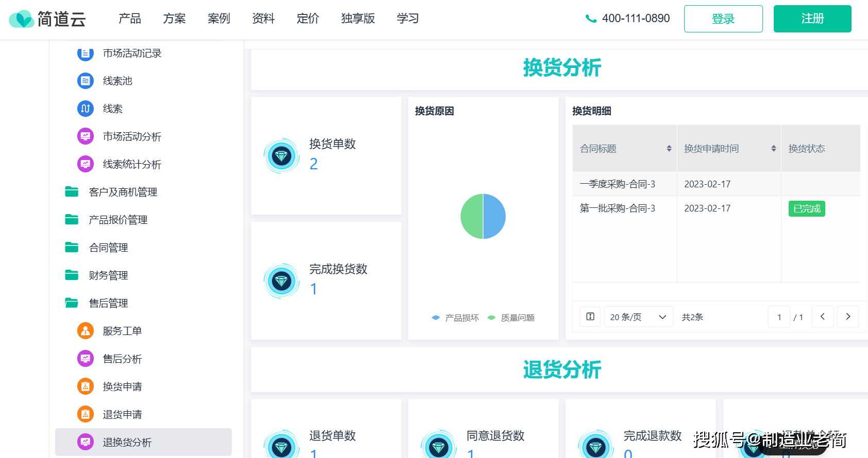Click the 换货单数 value 2

point(314,164)
